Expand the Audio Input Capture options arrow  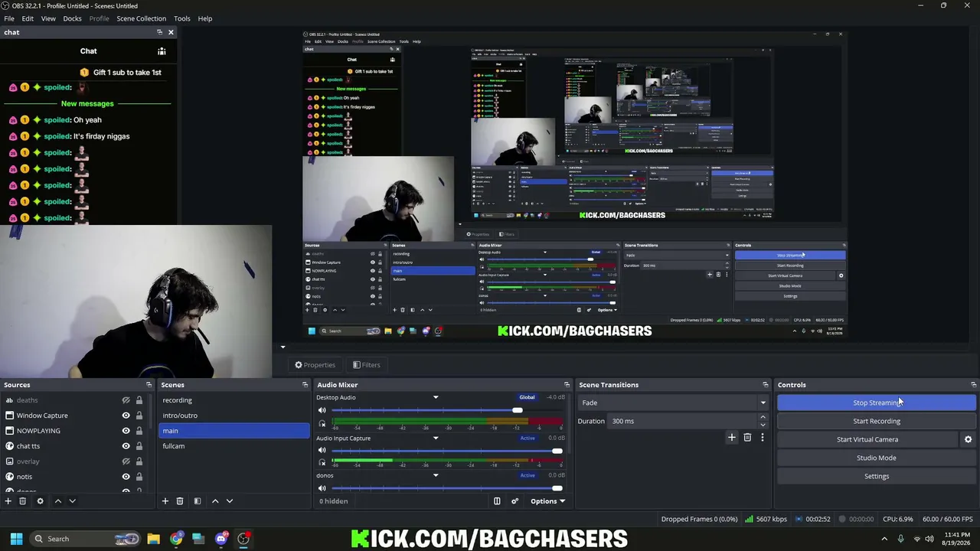click(436, 439)
